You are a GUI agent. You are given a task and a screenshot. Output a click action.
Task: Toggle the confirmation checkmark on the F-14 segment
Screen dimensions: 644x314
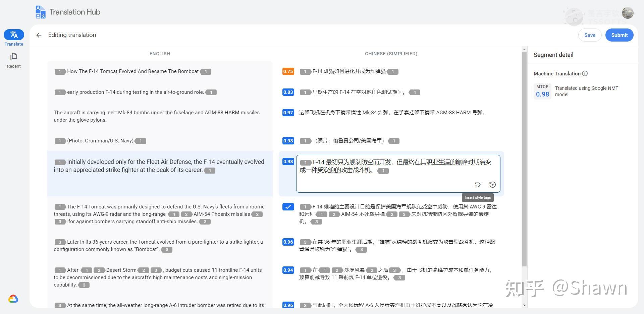click(x=288, y=207)
